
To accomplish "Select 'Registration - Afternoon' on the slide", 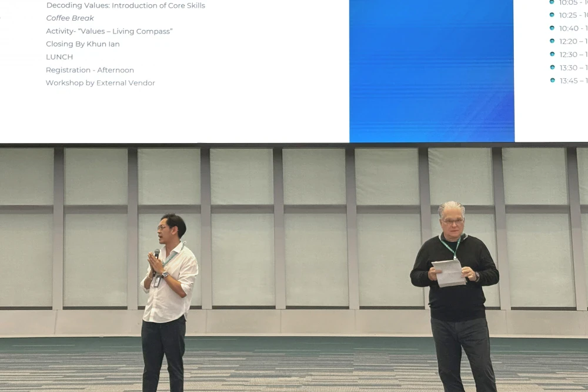I will 90,70.
